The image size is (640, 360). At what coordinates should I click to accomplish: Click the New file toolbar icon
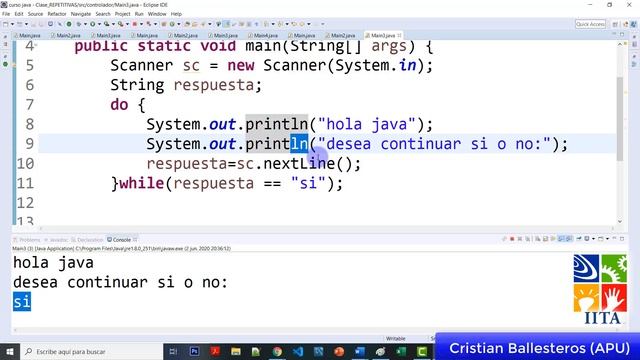coord(5,24)
